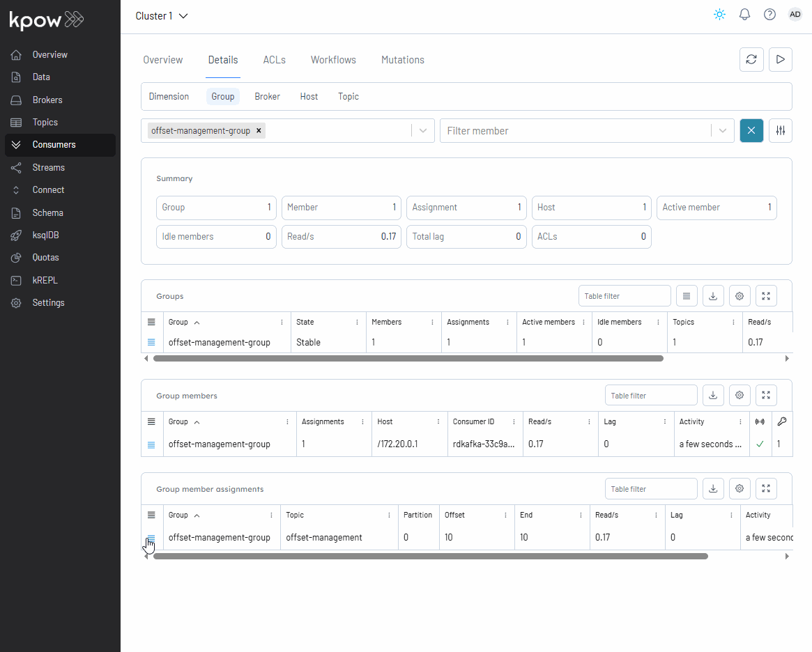
Task: Clear filters with the blue X button
Action: tap(751, 131)
